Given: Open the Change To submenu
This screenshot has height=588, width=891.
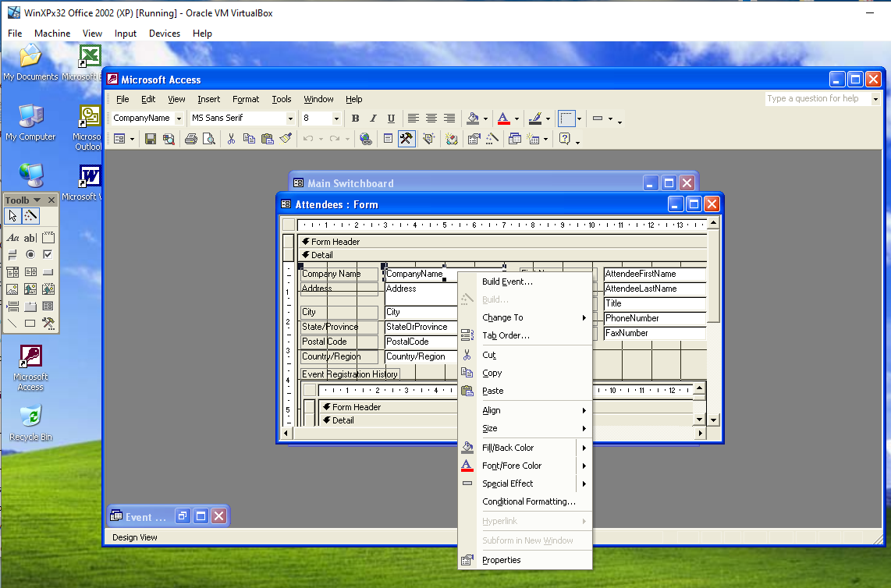Looking at the screenshot, I should point(525,317).
